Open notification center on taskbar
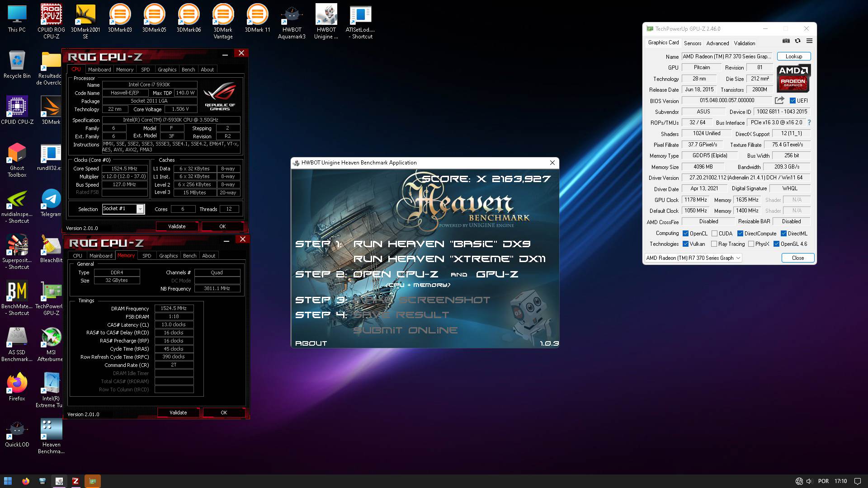 tap(858, 481)
